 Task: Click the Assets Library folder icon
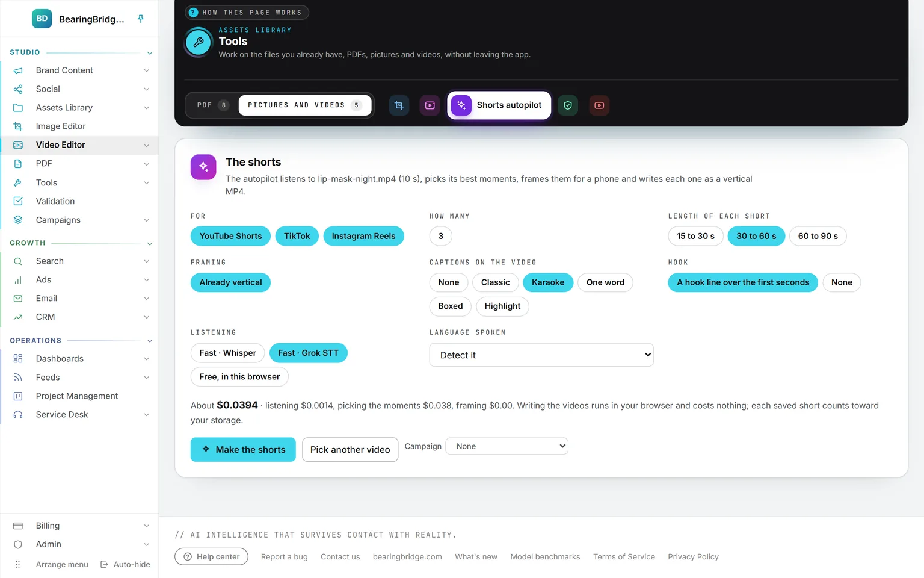pyautogui.click(x=18, y=108)
